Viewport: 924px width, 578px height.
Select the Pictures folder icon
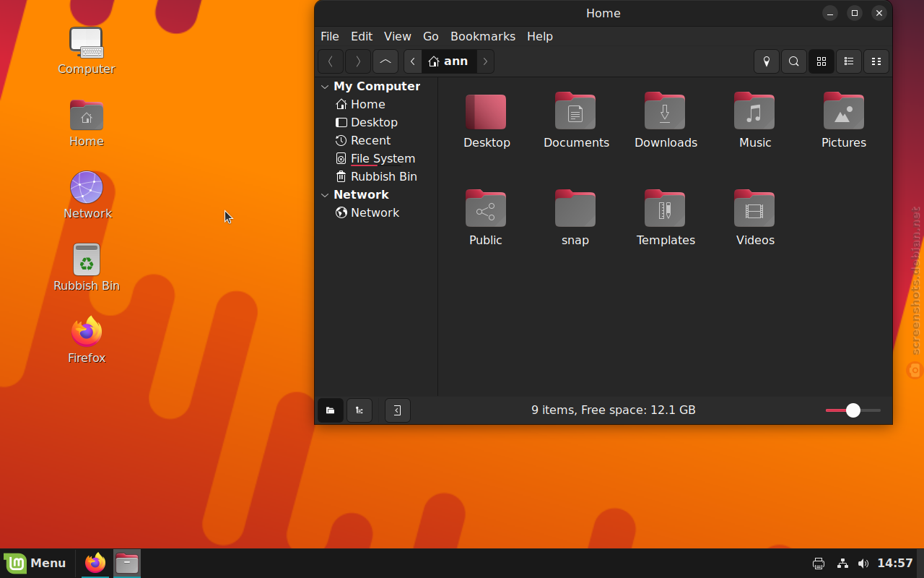(x=844, y=111)
